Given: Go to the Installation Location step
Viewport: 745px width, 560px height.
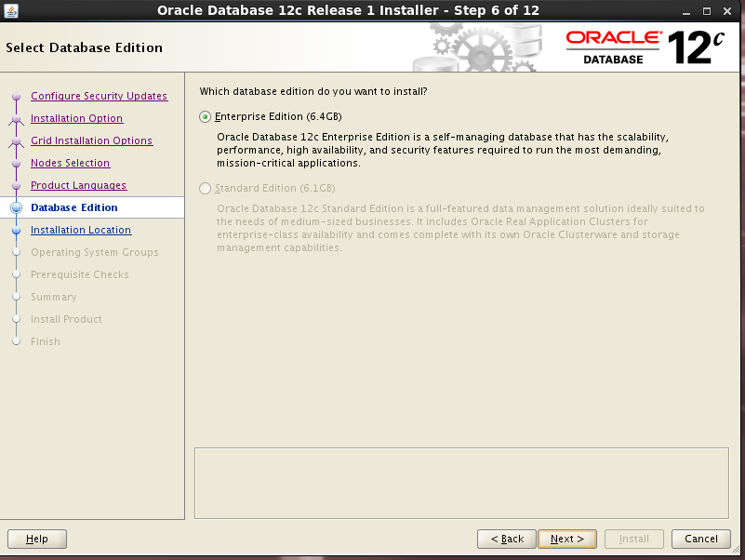Looking at the screenshot, I should 81,230.
